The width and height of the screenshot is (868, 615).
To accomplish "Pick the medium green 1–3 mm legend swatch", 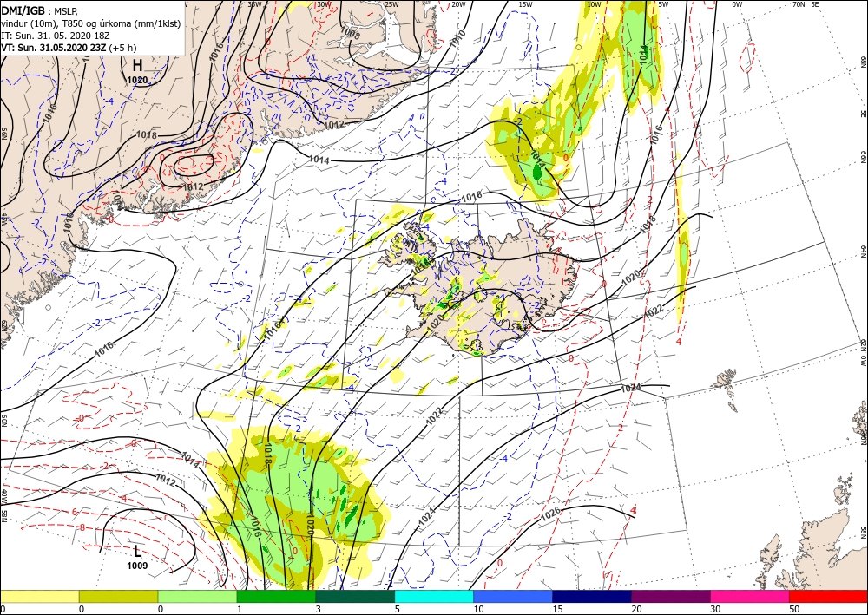I will [x=276, y=596].
